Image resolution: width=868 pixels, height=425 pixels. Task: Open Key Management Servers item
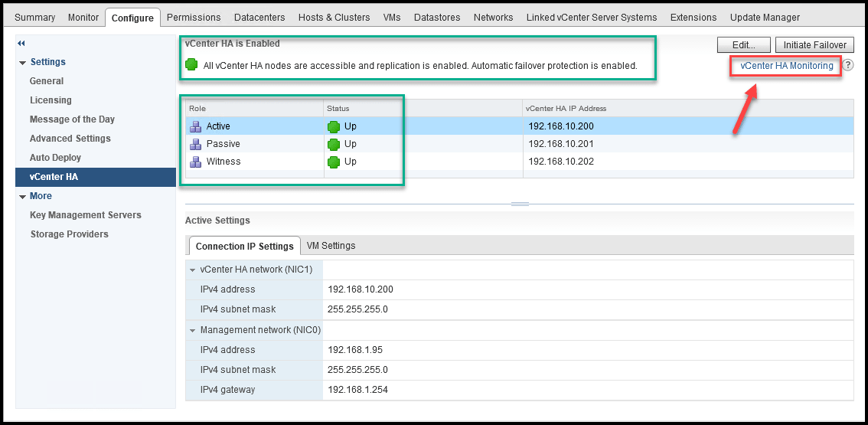point(85,215)
